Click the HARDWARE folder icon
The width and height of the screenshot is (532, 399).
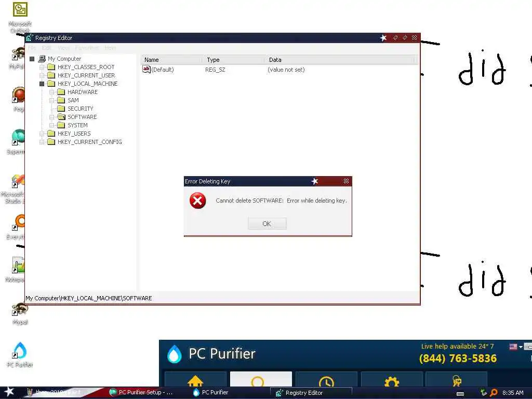(x=61, y=92)
